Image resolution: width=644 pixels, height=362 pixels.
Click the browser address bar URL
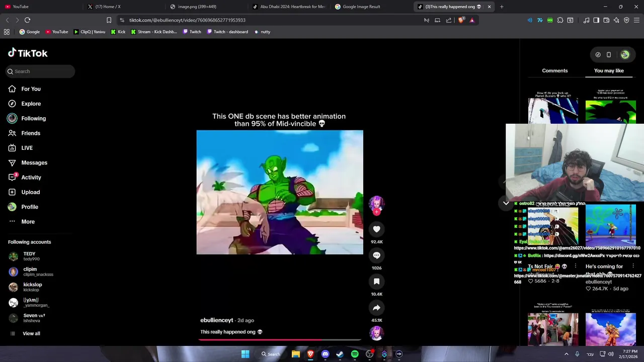pos(187,20)
